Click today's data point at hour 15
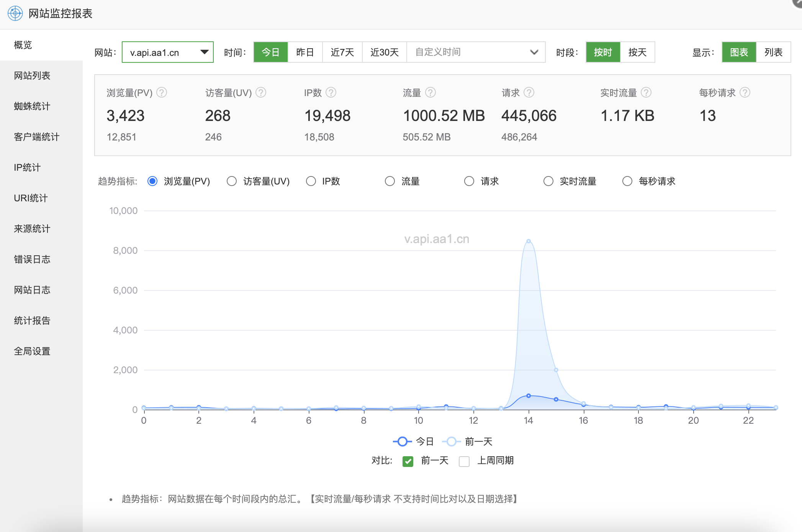Screen dimensions: 802x532 point(556,400)
